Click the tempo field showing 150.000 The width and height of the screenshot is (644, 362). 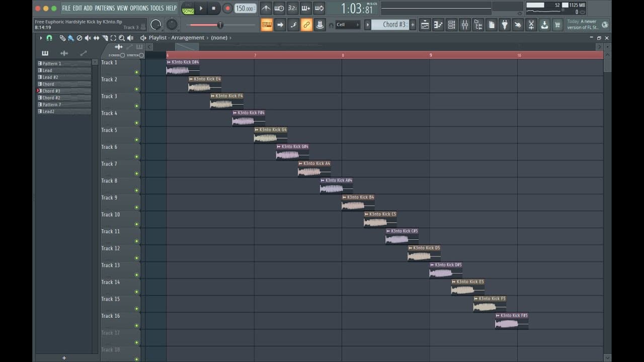pos(245,9)
